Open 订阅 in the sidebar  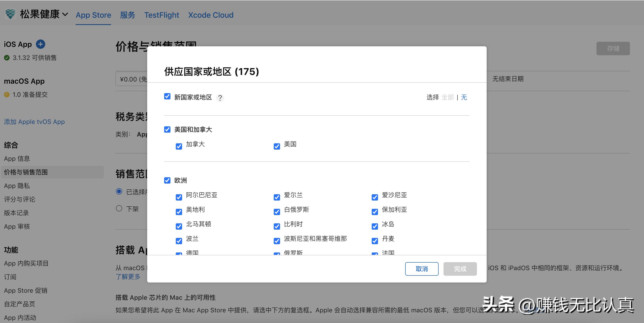tap(10, 277)
